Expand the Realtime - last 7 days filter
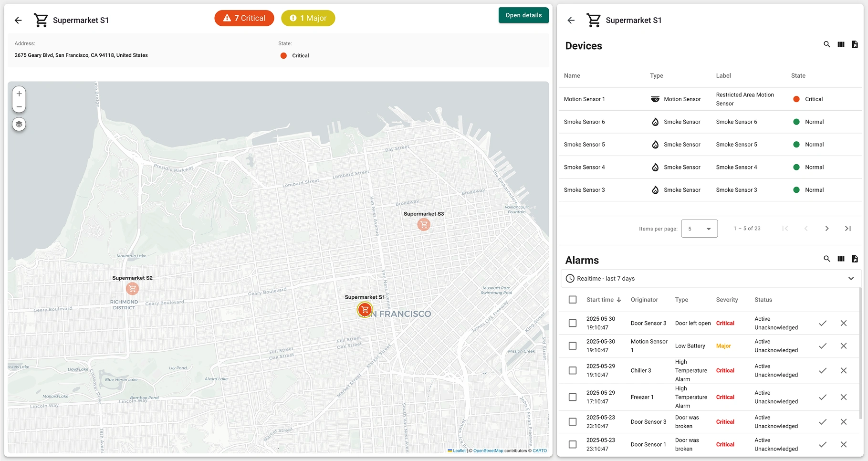The image size is (868, 461). 851,278
